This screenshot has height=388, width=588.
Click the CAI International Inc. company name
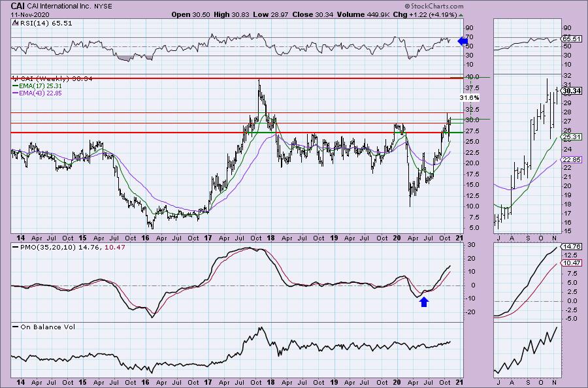[x=59, y=7]
